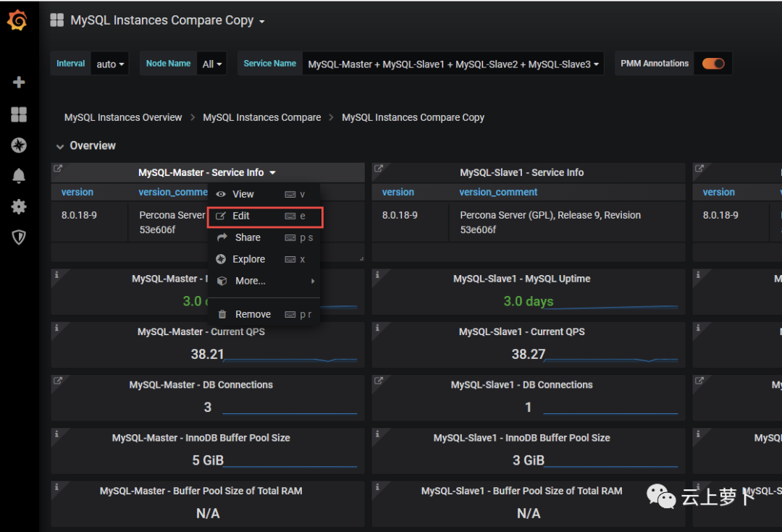
Task: Open the Create plus menu in sidebar
Action: (x=19, y=83)
